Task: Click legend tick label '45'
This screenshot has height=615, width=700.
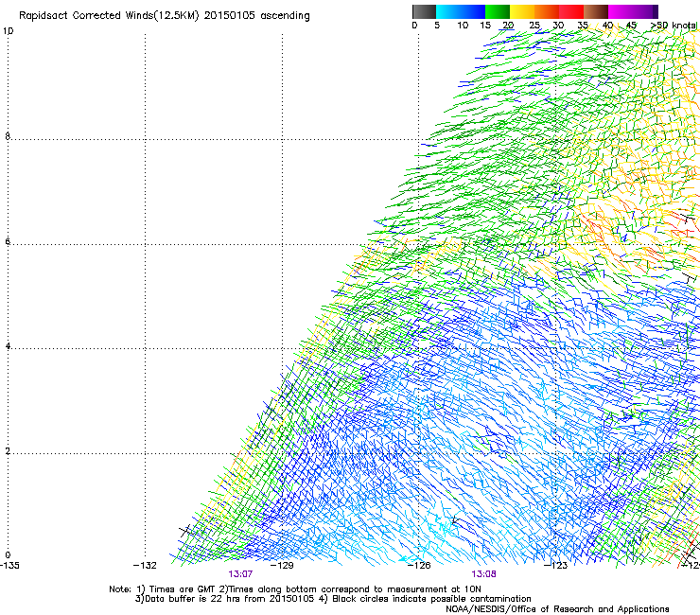Action: click(631, 26)
